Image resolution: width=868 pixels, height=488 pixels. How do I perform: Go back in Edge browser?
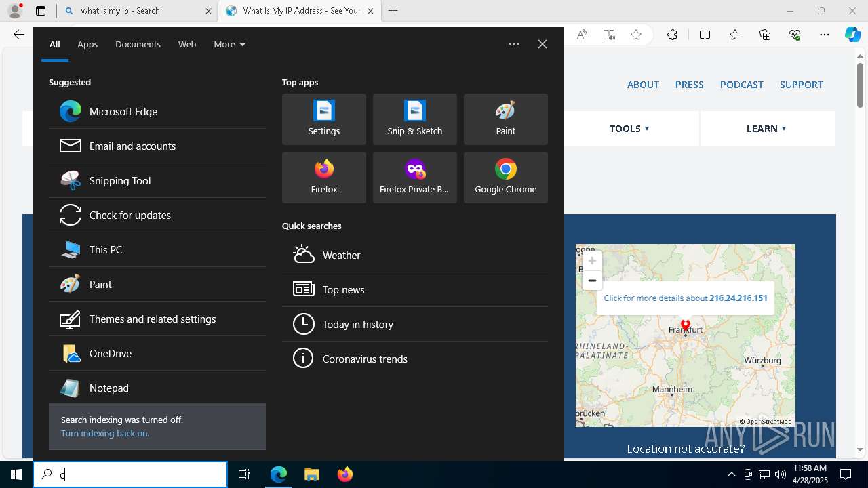coord(19,35)
